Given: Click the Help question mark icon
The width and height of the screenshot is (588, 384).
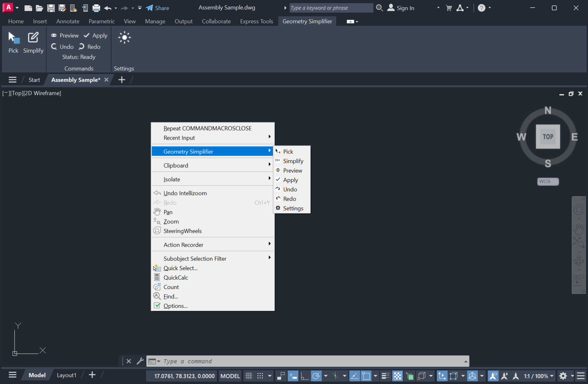Looking at the screenshot, I should pos(481,8).
